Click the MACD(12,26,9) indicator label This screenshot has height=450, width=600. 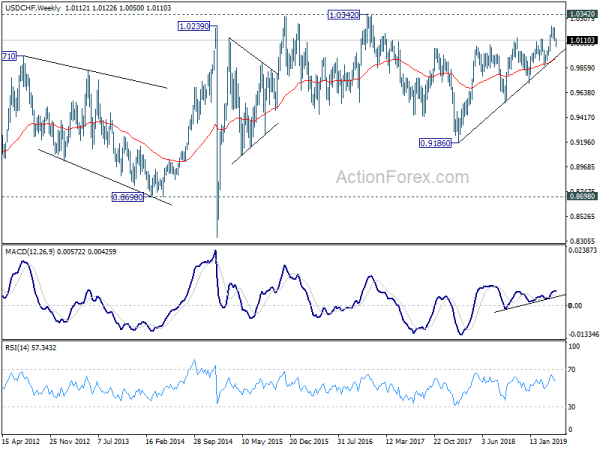tap(30, 252)
